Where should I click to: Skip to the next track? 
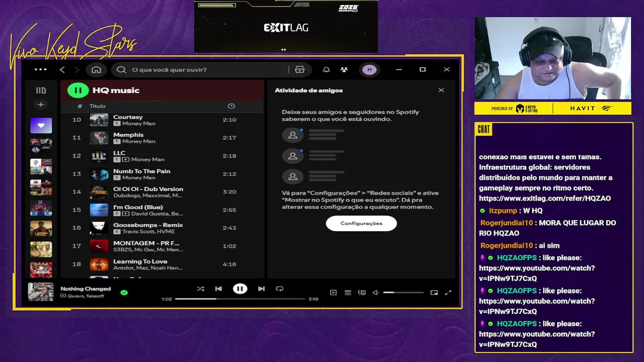click(x=261, y=289)
